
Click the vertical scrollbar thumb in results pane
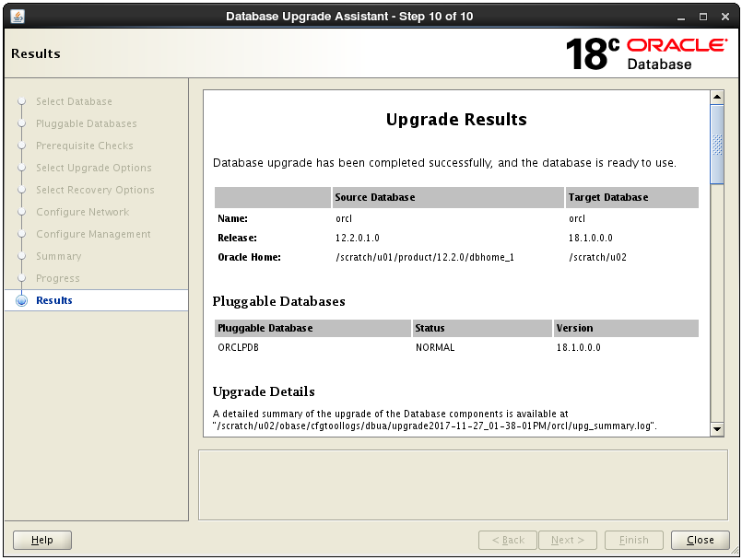(x=717, y=145)
